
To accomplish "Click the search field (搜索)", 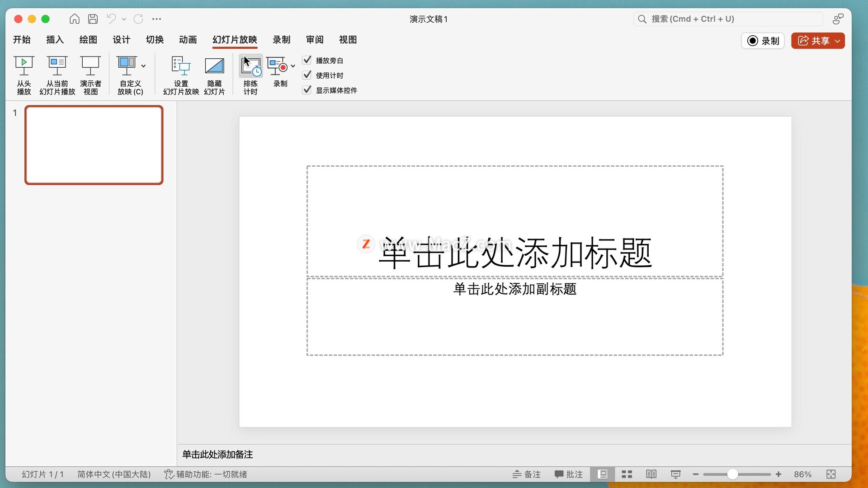I will tap(727, 19).
